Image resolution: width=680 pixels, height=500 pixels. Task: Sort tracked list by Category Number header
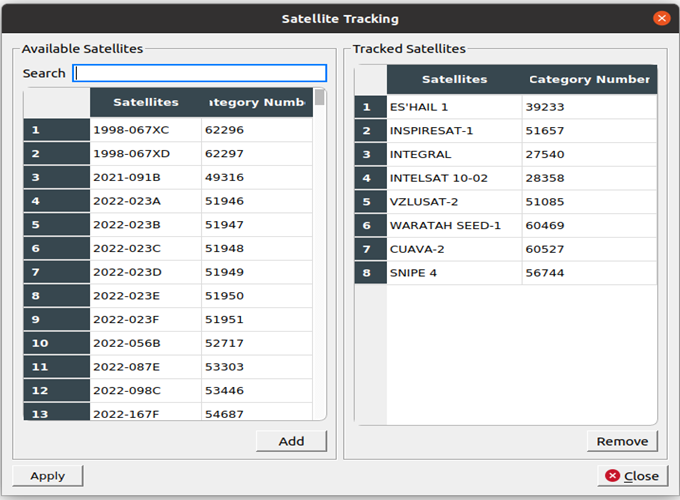tap(589, 79)
